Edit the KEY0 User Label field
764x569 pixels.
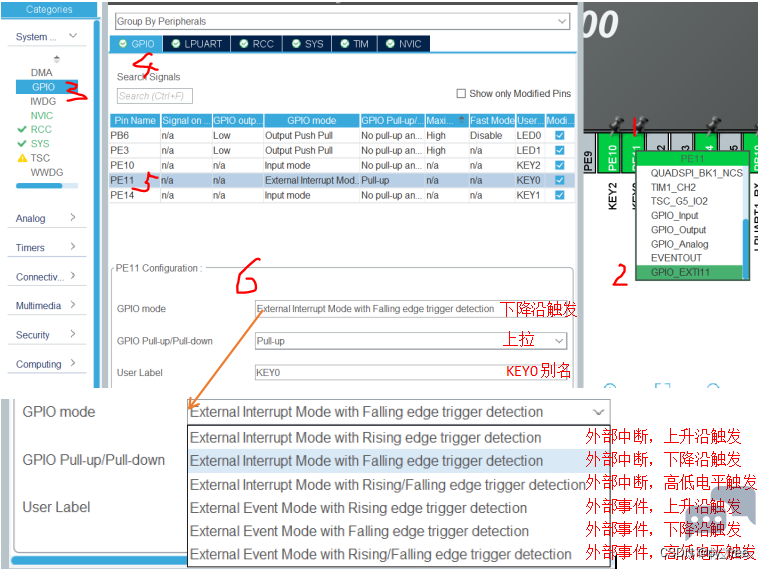click(411, 373)
